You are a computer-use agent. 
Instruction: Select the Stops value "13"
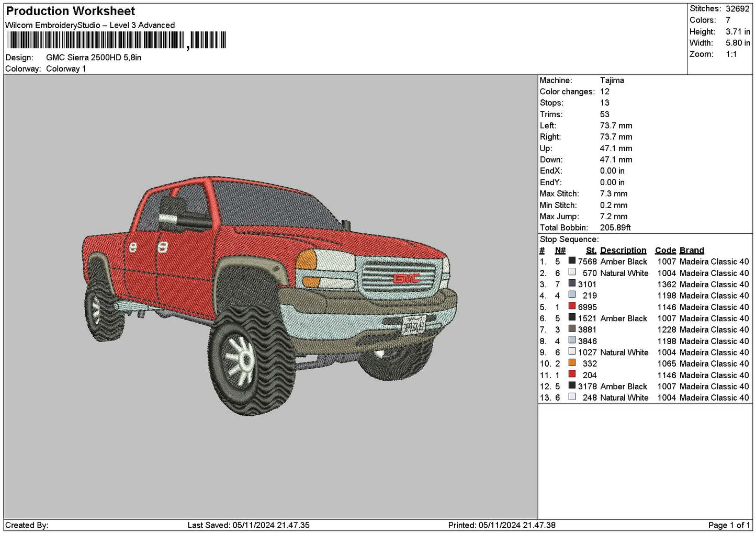point(605,103)
